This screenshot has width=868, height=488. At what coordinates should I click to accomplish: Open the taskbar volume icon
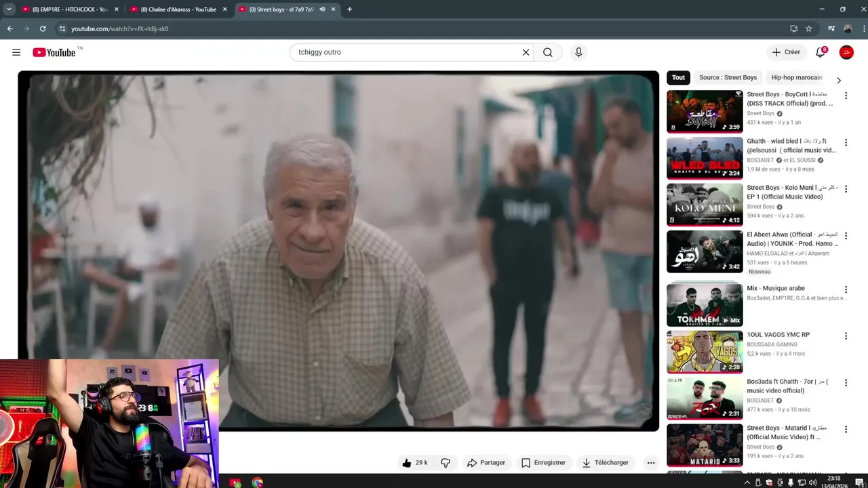click(x=812, y=483)
